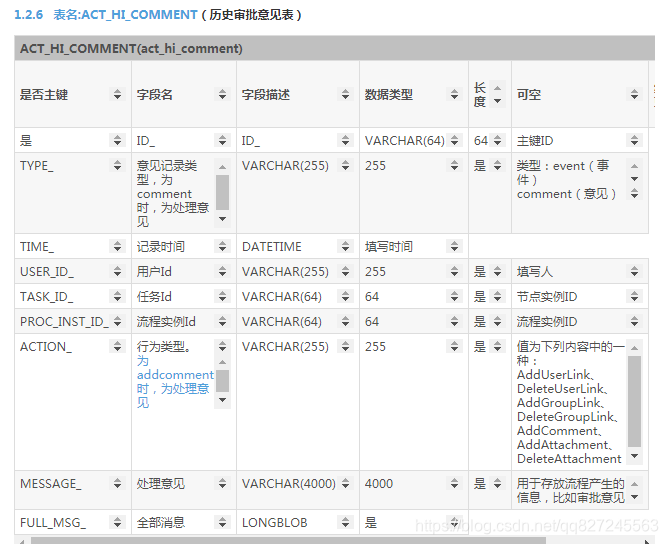Click the scrollbar thumb in 意见记录类型 cell

click(x=222, y=192)
